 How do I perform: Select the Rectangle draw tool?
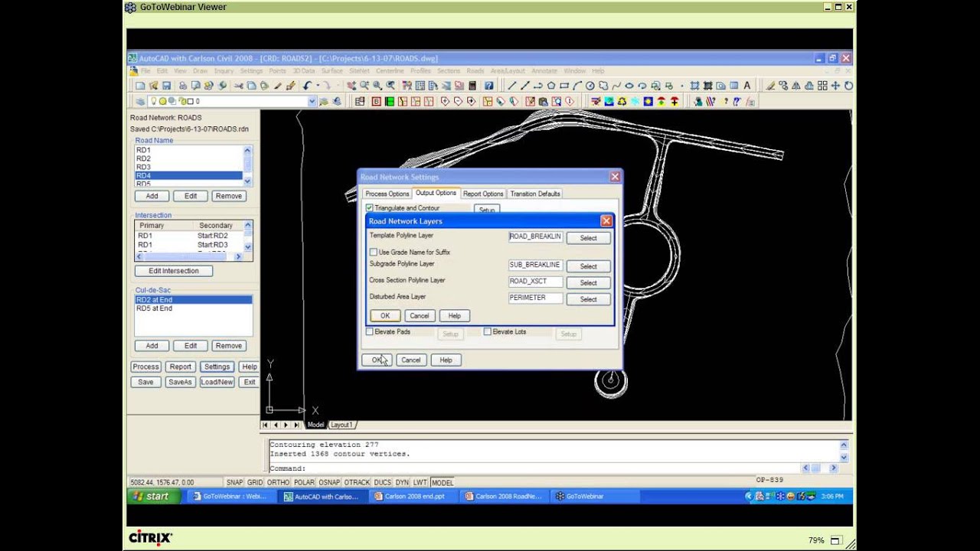click(x=564, y=86)
